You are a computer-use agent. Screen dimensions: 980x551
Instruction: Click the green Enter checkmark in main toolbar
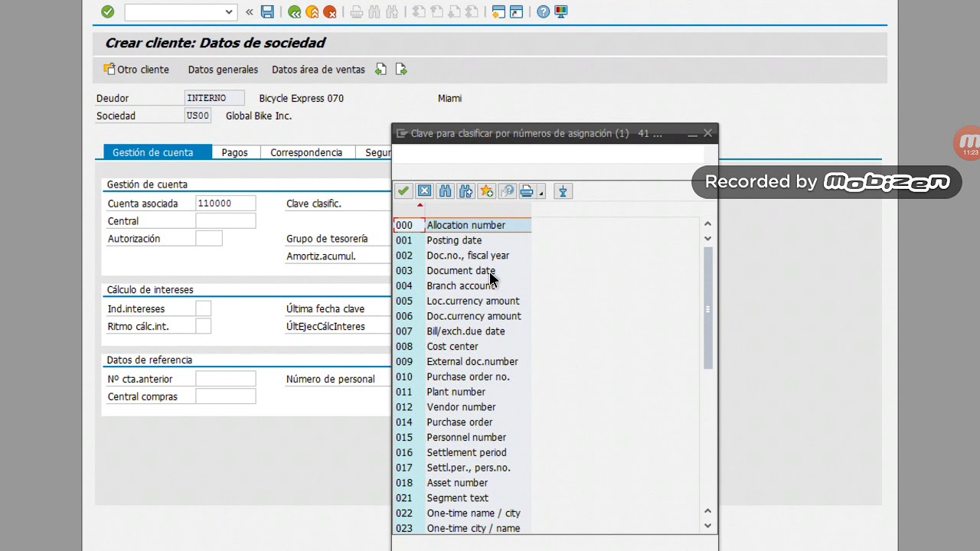(x=107, y=11)
